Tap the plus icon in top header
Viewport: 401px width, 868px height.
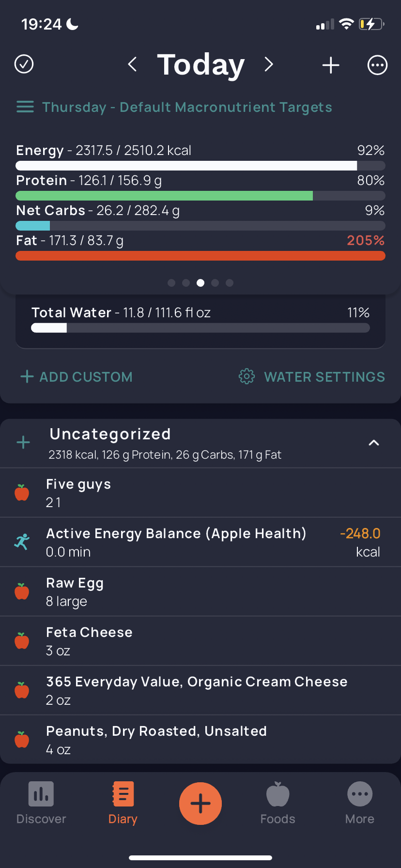(x=331, y=65)
